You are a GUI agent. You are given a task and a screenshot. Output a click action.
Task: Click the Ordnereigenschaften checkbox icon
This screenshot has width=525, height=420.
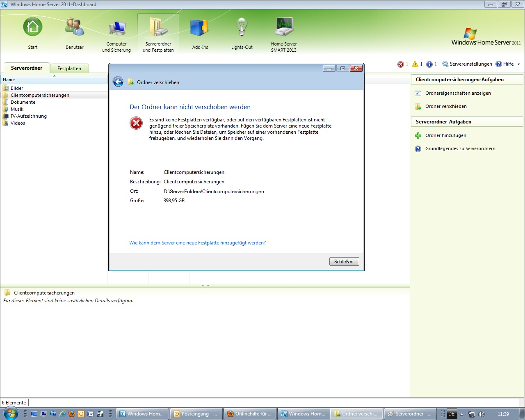click(418, 93)
